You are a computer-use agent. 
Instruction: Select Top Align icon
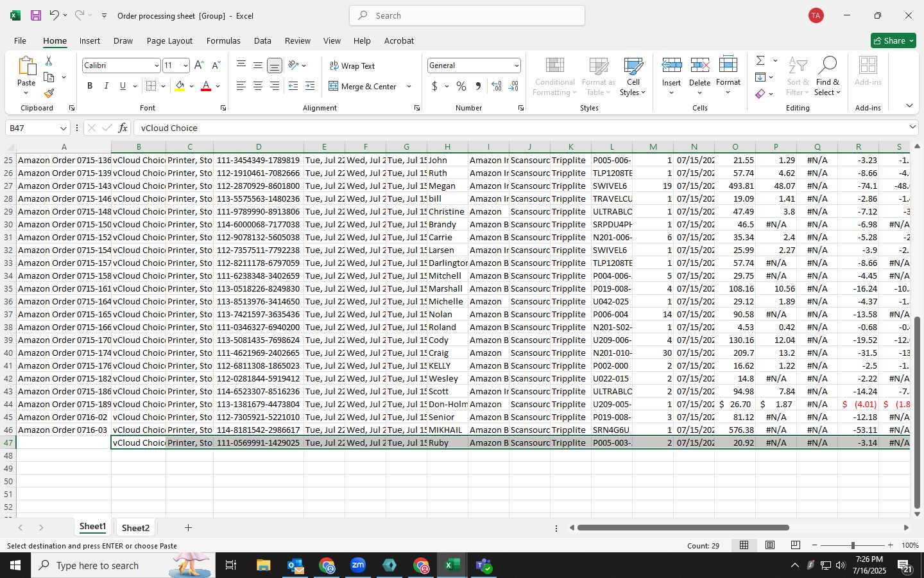pos(241,65)
